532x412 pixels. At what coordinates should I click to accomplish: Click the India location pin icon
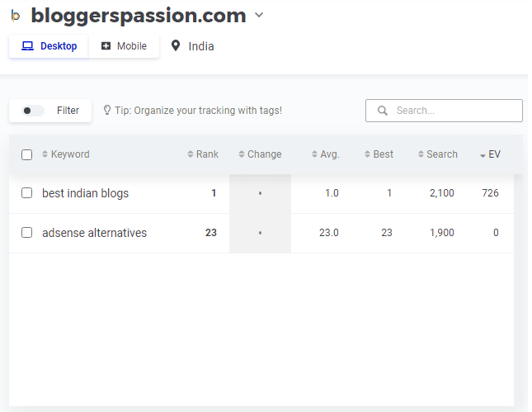175,46
